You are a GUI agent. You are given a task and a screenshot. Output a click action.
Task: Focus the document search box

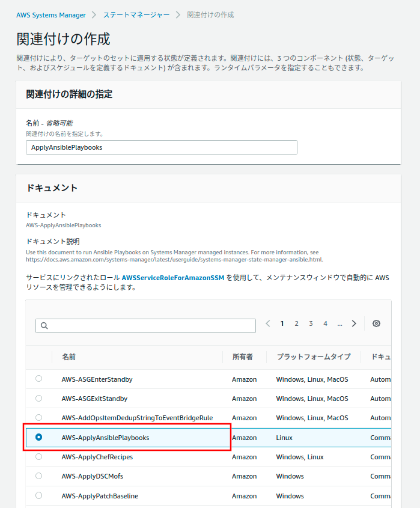tap(150, 326)
